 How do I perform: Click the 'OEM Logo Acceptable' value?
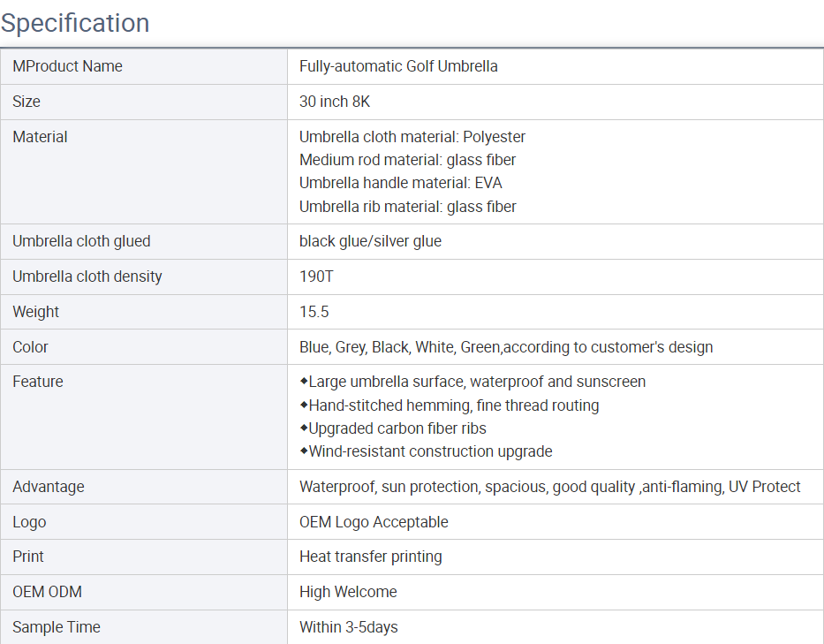point(374,522)
